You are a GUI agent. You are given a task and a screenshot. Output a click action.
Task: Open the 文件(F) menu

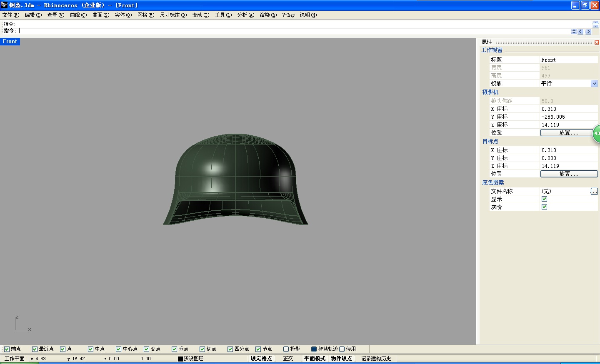pos(11,15)
